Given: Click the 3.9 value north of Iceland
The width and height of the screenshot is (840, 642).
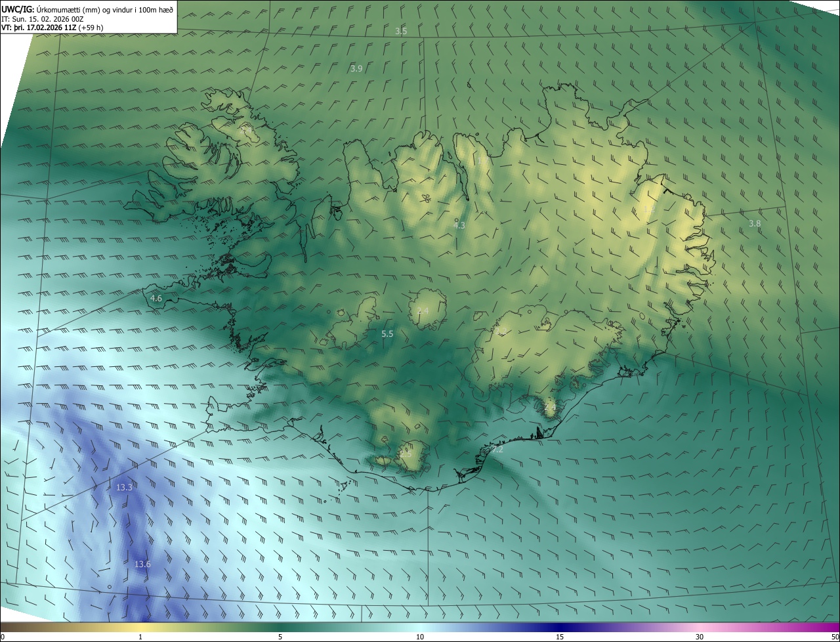Looking at the screenshot, I should click(356, 68).
